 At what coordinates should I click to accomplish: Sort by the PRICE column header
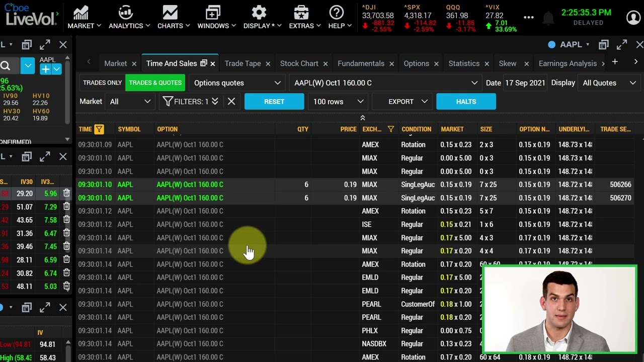point(348,129)
